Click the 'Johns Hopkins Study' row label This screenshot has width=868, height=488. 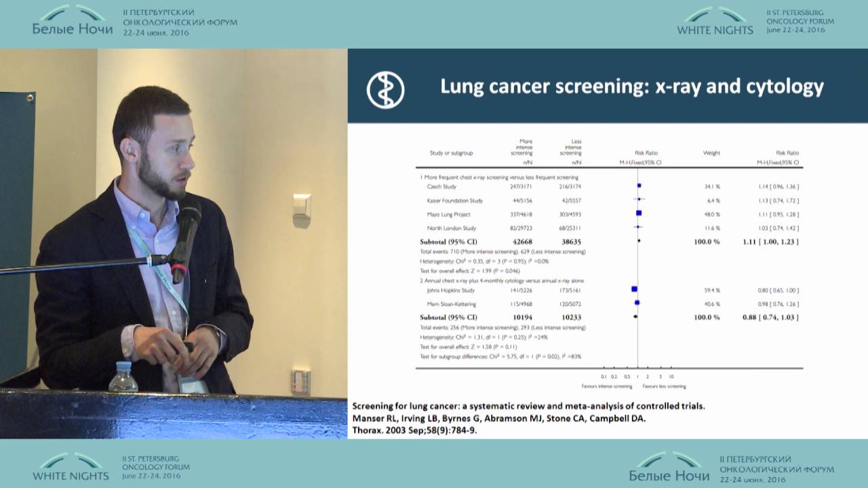450,290
